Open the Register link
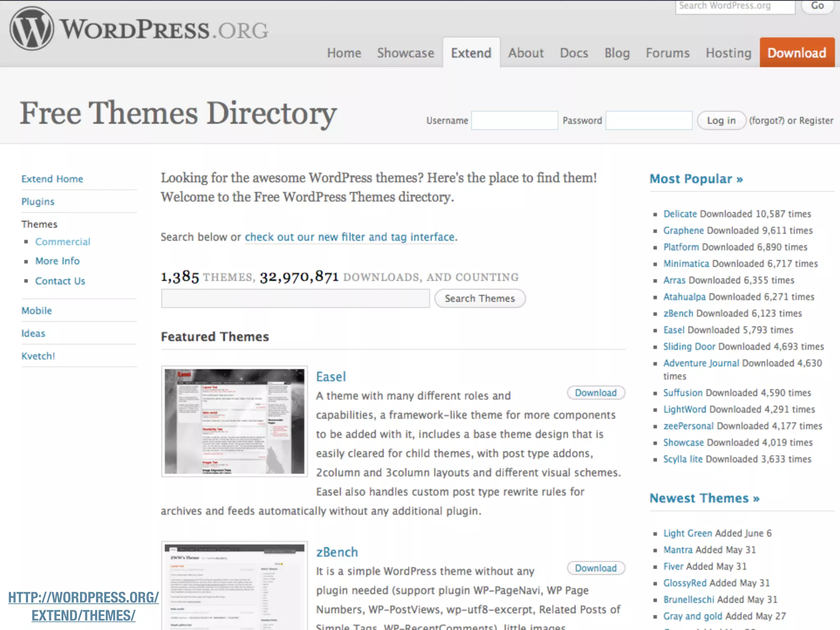Viewport: 840px width, 630px height. tap(816, 121)
